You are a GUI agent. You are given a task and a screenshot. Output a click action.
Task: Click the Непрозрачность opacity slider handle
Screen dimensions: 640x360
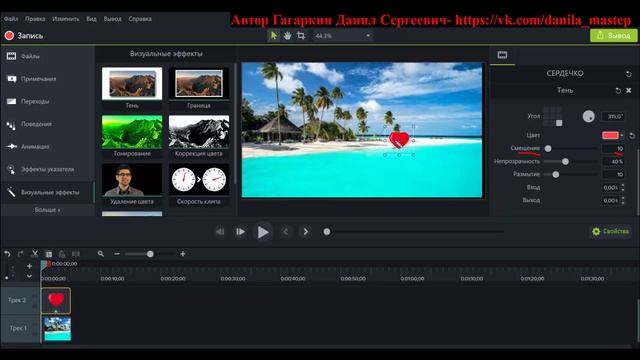coord(565,162)
